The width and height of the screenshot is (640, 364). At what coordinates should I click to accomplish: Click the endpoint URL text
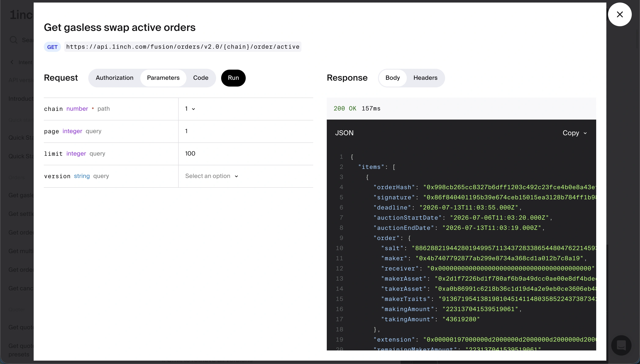point(183,47)
